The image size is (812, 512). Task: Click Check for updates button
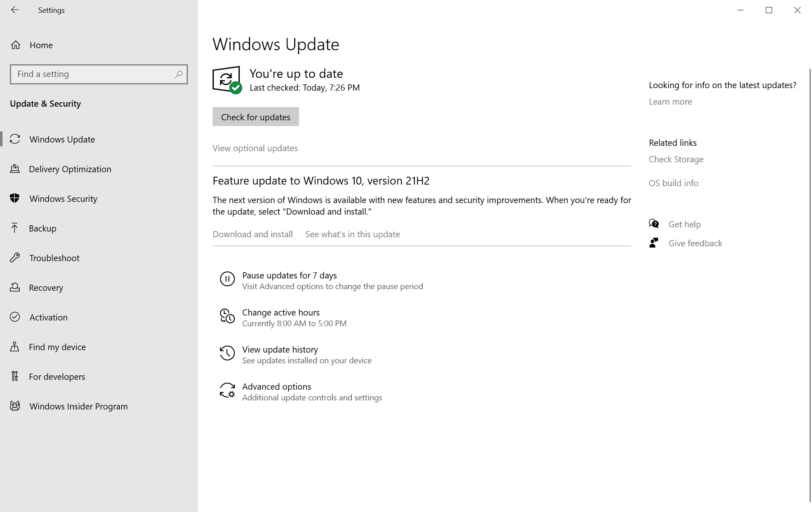(255, 117)
